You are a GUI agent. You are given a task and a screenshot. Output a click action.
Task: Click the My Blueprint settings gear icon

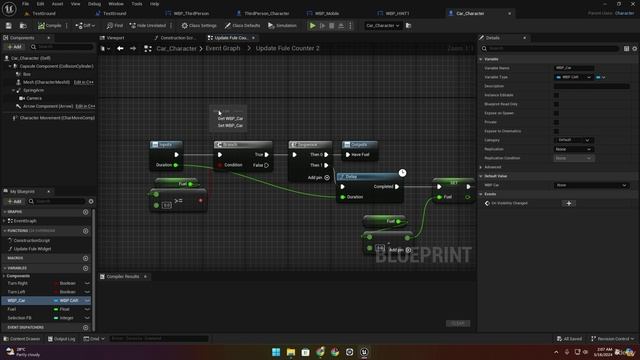[x=91, y=201]
